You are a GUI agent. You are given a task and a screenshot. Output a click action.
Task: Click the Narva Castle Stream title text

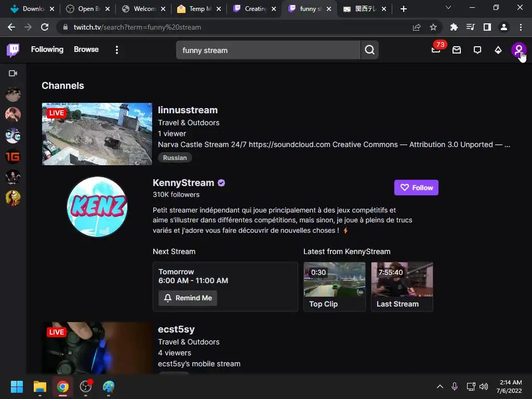pos(334,144)
